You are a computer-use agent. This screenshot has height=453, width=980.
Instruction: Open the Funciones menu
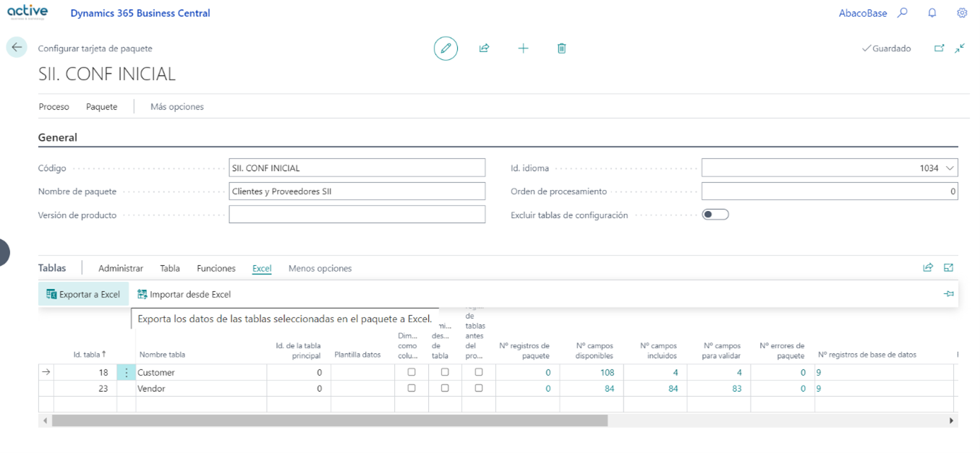click(216, 269)
